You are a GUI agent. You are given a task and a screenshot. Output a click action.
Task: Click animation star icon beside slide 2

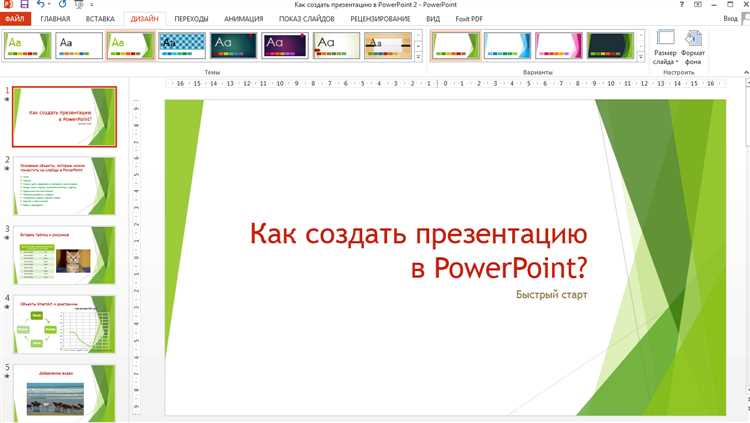pos(7,168)
